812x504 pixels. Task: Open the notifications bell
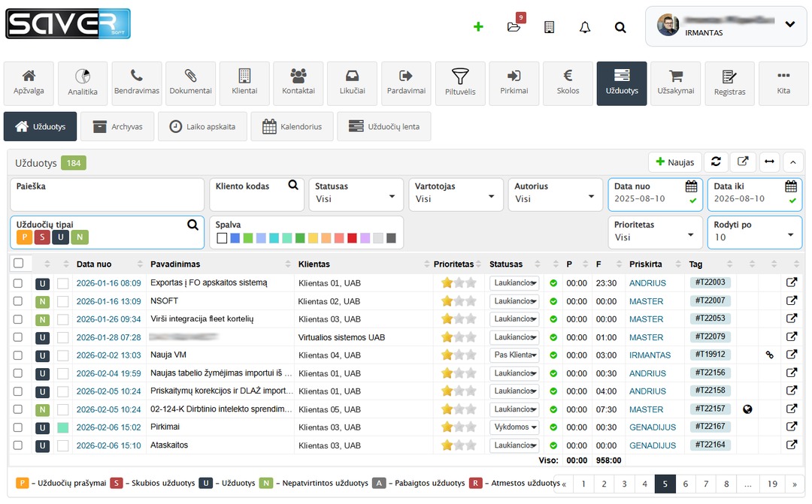coord(585,27)
